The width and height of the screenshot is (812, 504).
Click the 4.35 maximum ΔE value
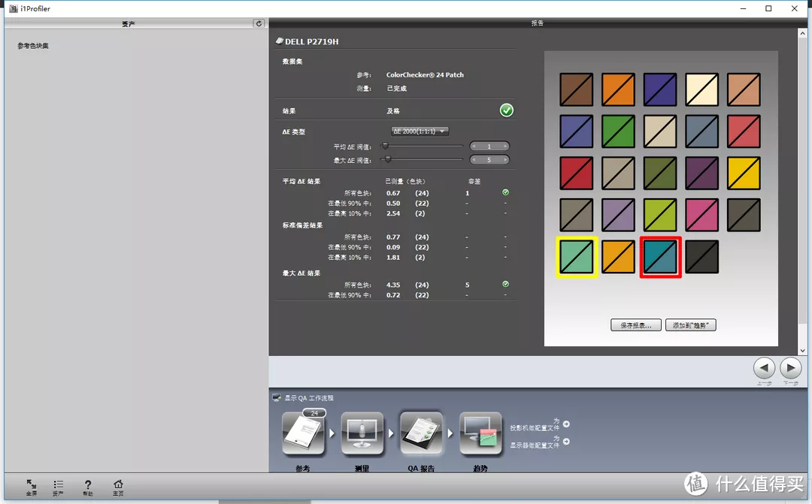point(393,285)
